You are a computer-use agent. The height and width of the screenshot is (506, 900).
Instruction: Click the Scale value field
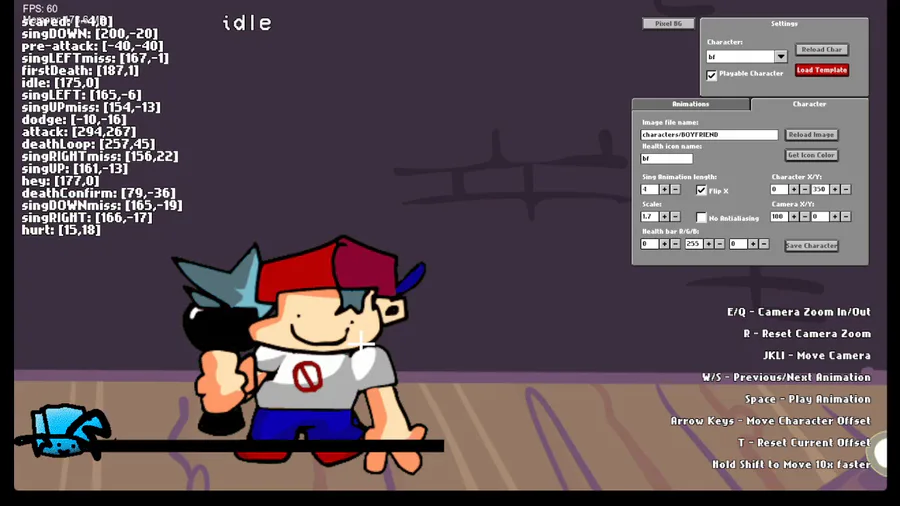(649, 216)
